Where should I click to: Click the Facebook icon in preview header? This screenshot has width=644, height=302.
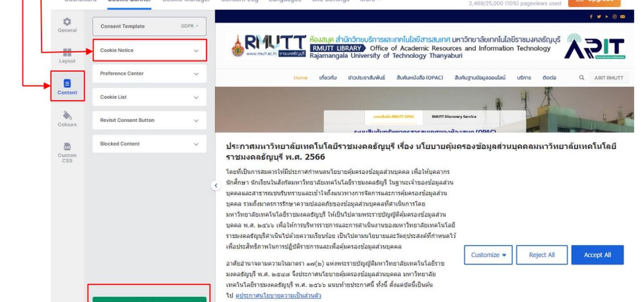click(591, 17)
